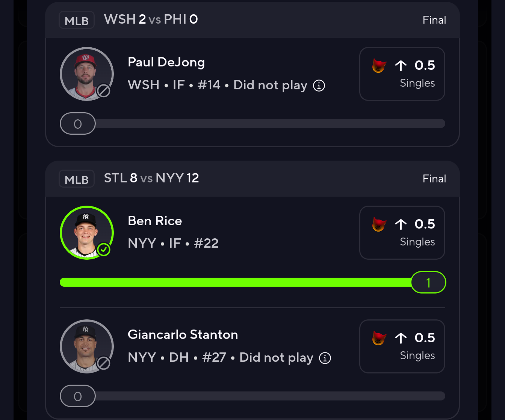505x420 pixels.
Task: Click the MLB badge for STL vs NYY
Action: point(77,179)
